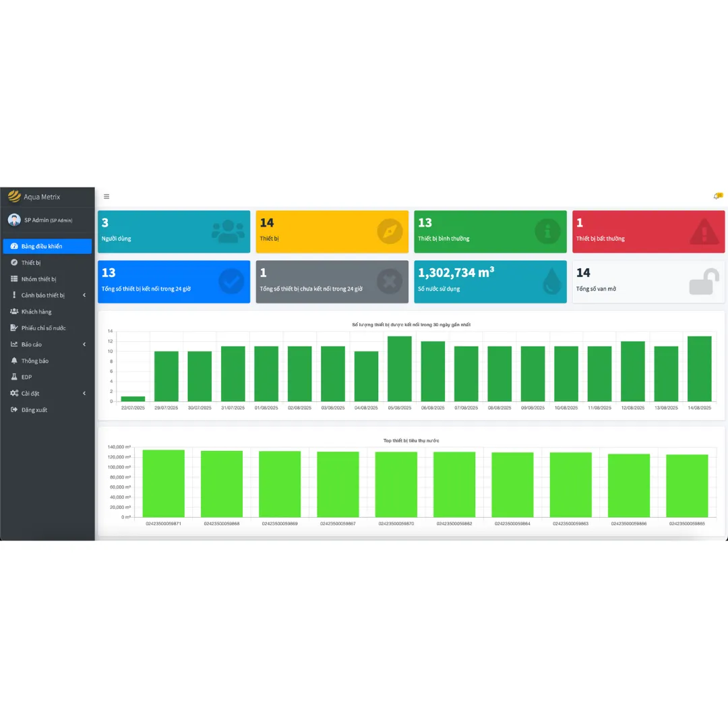This screenshot has width=728, height=728.
Task: Click the water drop icon on usage card
Action: pos(552,282)
